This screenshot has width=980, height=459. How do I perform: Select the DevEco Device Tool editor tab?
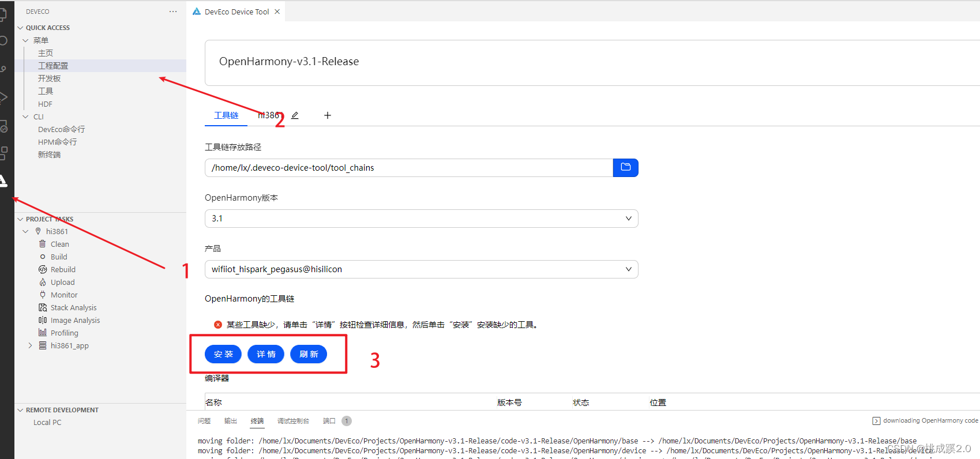pos(236,12)
